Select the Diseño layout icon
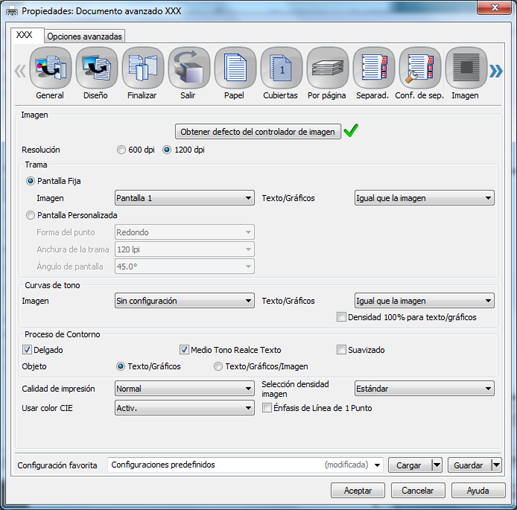This screenshot has width=517, height=510. click(x=97, y=68)
